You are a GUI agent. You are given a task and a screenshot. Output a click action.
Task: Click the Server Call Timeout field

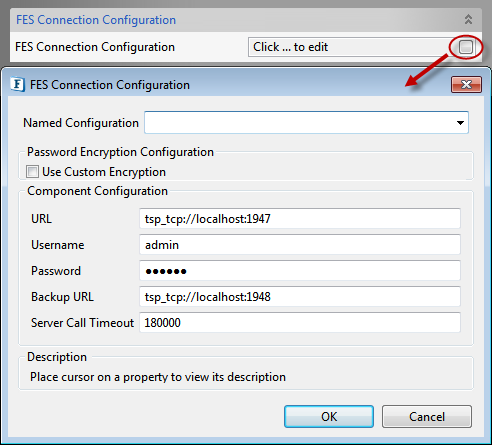(300, 323)
